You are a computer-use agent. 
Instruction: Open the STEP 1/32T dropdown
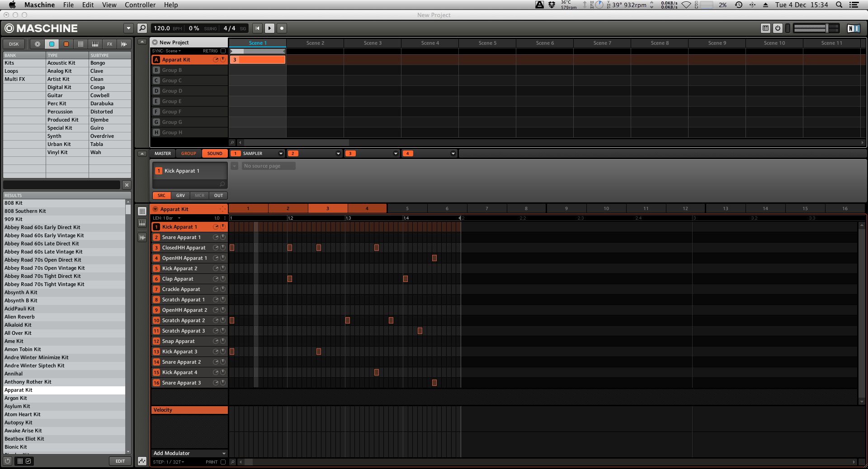click(169, 462)
